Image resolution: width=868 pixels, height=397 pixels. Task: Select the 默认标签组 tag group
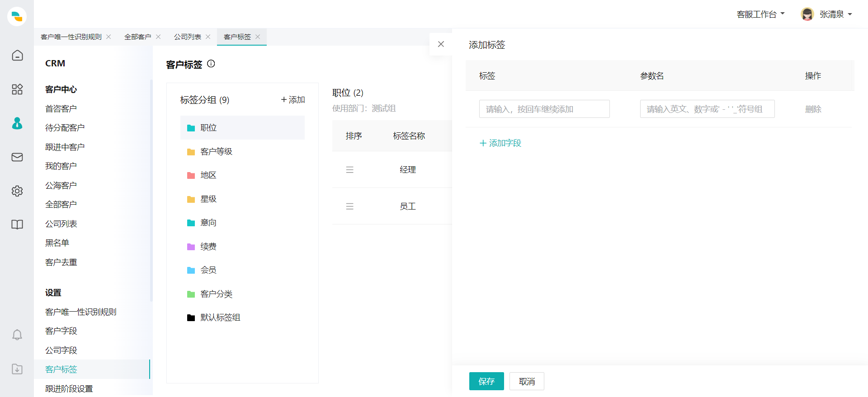pyautogui.click(x=242, y=317)
